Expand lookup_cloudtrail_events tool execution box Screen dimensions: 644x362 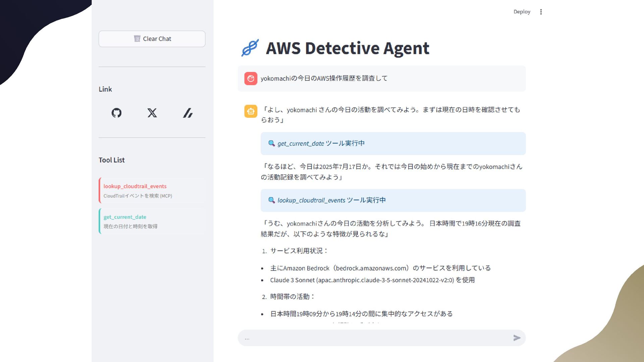pyautogui.click(x=393, y=200)
